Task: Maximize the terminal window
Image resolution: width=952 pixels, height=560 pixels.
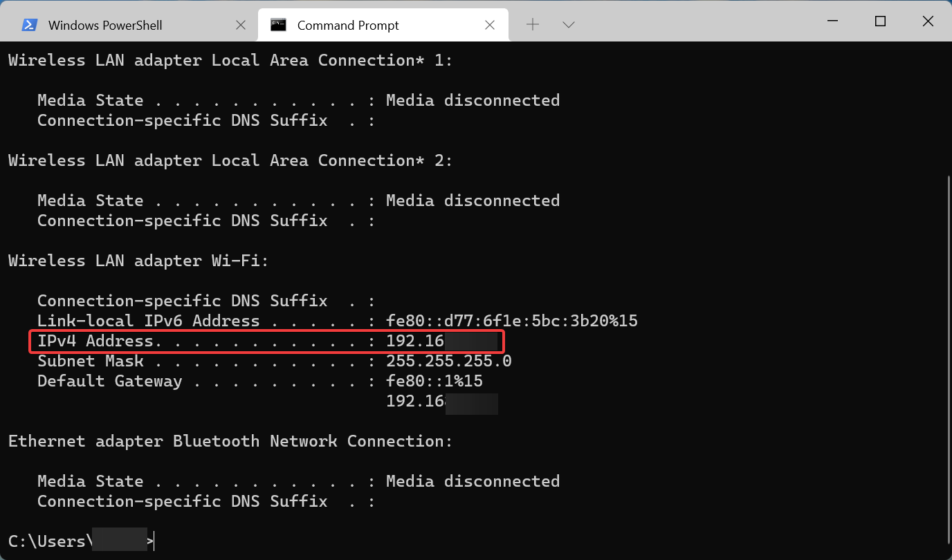Action: click(x=880, y=21)
